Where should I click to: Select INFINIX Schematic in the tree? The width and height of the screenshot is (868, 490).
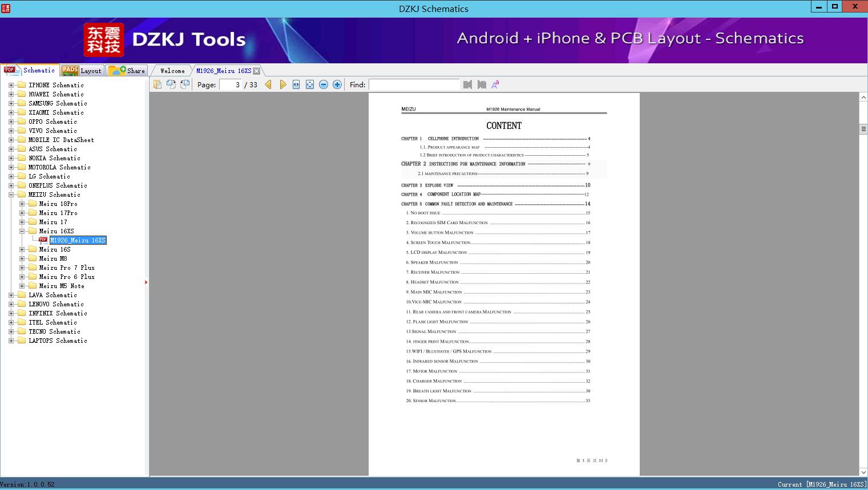coord(58,313)
